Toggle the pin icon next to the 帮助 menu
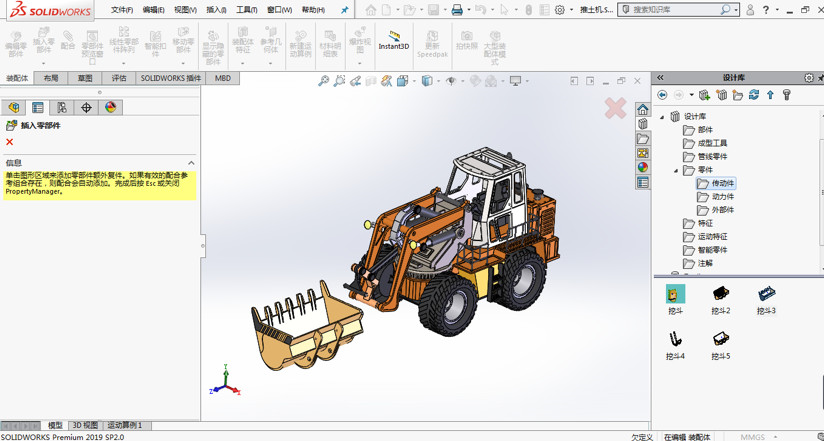The width and height of the screenshot is (824, 441). coord(345,10)
